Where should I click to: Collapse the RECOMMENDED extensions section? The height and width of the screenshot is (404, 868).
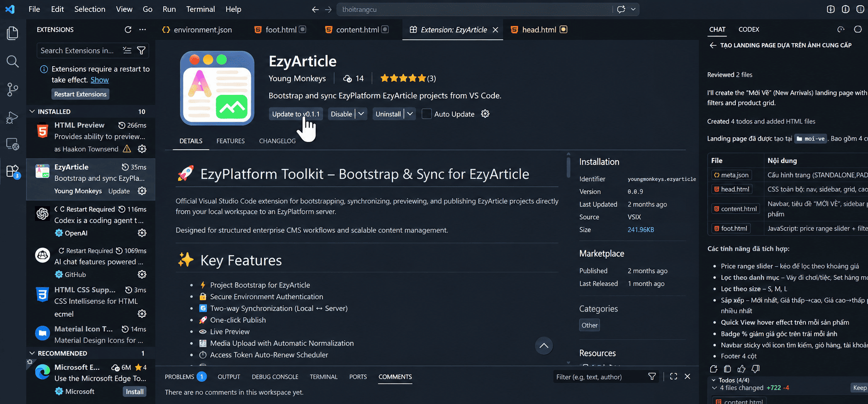(32, 353)
